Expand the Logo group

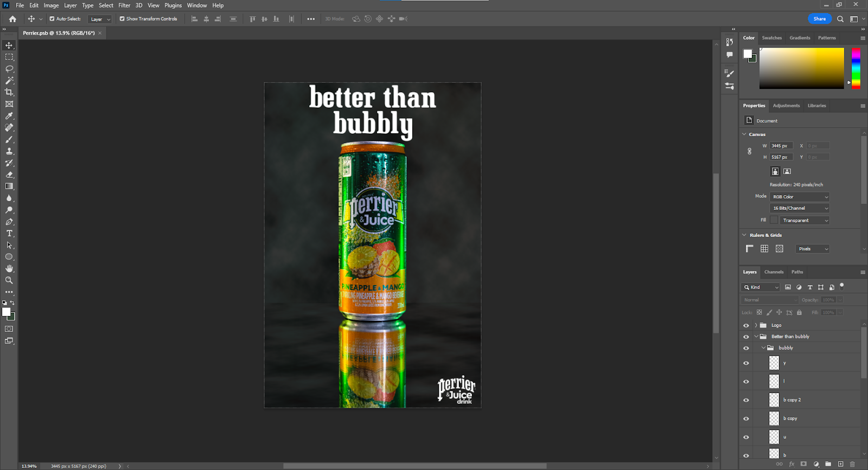click(756, 325)
